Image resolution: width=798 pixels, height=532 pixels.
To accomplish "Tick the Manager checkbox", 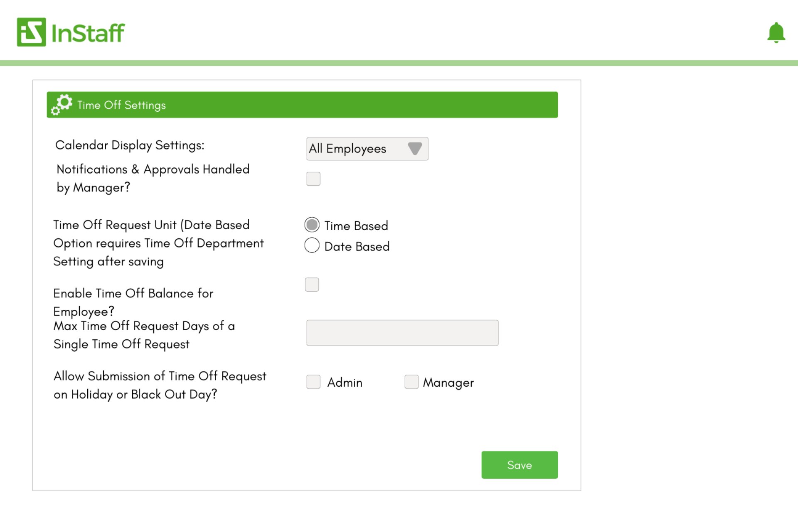I will tap(411, 382).
